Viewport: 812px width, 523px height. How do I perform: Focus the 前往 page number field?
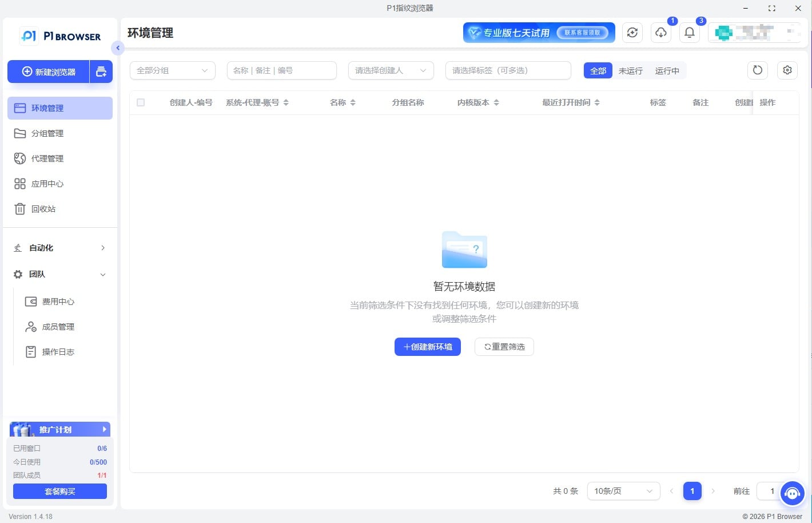(772, 491)
